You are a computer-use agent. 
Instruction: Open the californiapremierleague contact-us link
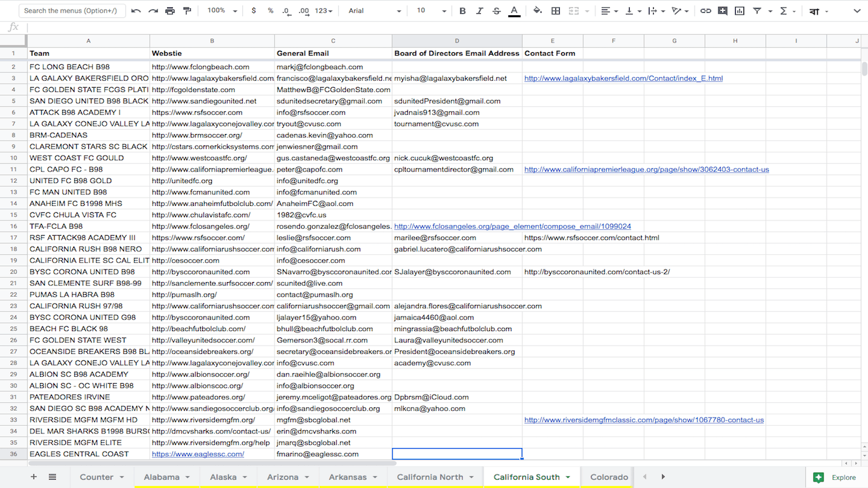646,170
